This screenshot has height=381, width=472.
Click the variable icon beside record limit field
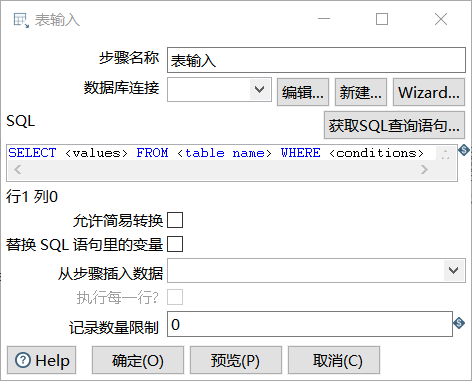pos(459,323)
